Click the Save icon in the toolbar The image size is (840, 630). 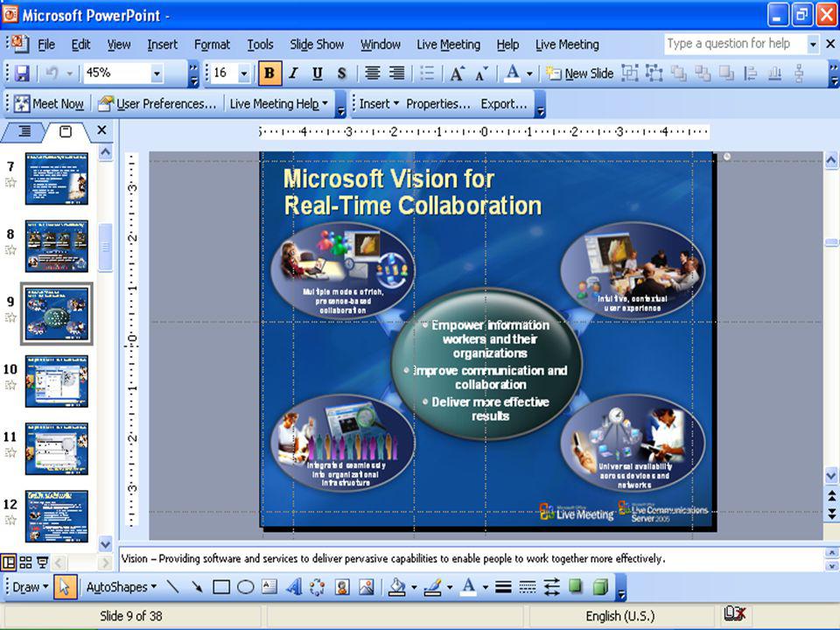22,73
